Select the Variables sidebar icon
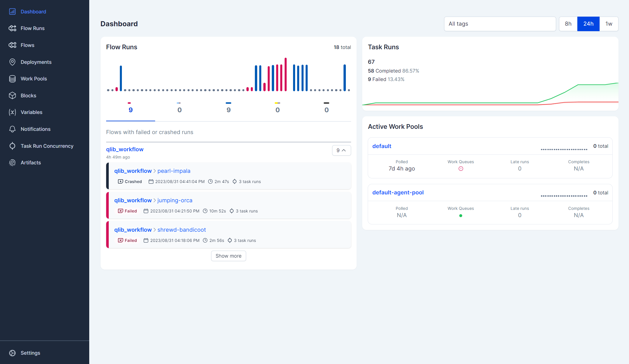This screenshot has width=629, height=364. (x=12, y=112)
